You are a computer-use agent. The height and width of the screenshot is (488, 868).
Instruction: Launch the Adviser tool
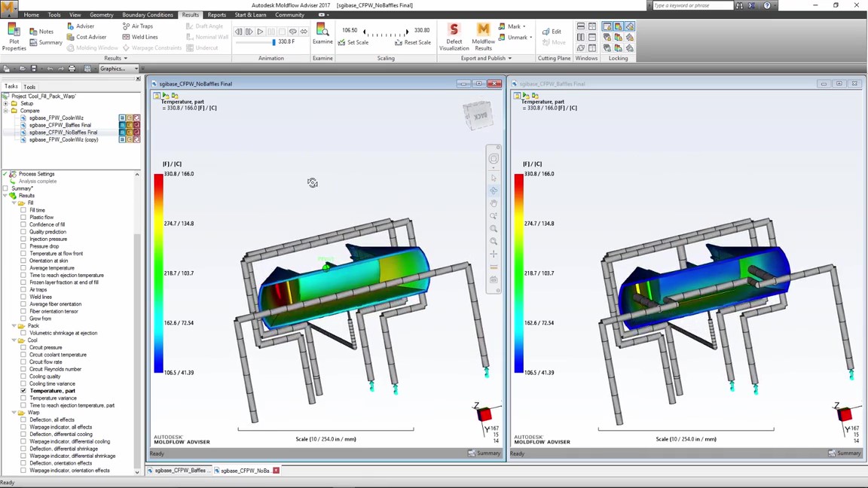click(81, 26)
